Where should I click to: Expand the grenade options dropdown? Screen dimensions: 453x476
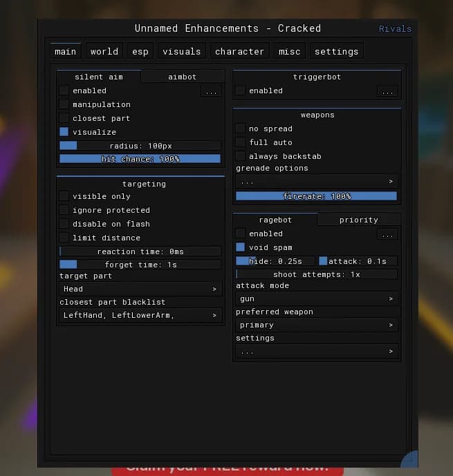coord(317,182)
